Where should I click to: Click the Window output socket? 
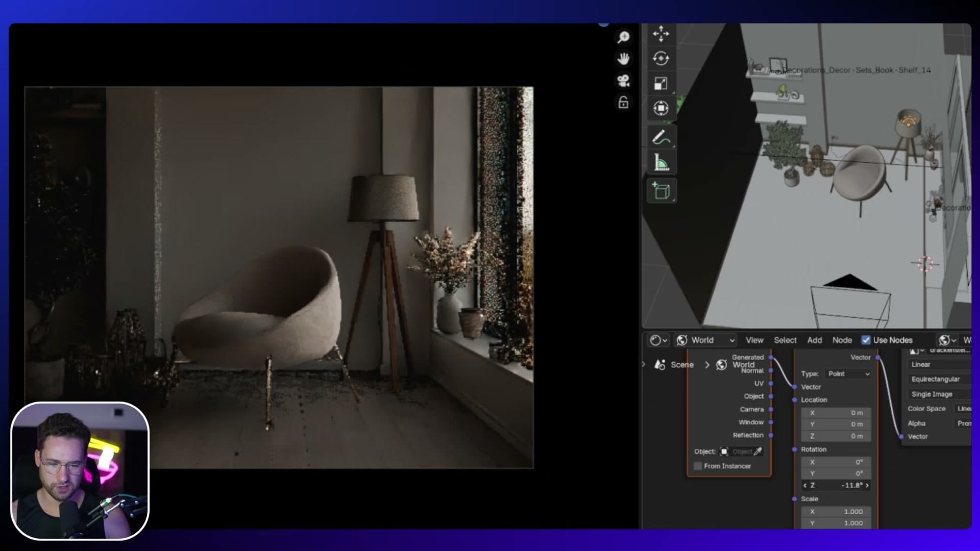(x=771, y=422)
